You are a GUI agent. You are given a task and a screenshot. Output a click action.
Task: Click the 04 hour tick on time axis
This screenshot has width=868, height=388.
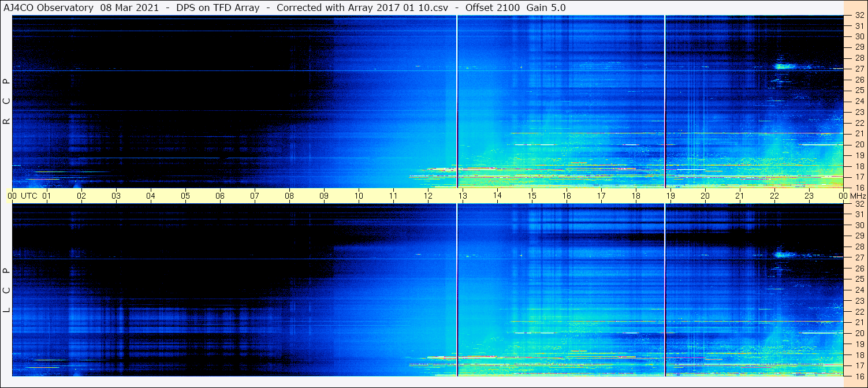click(151, 196)
